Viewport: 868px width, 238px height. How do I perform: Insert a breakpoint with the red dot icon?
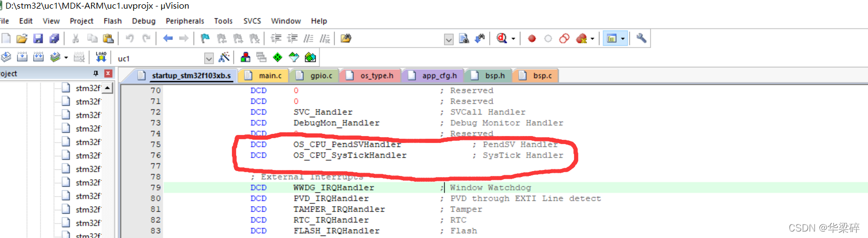(532, 38)
